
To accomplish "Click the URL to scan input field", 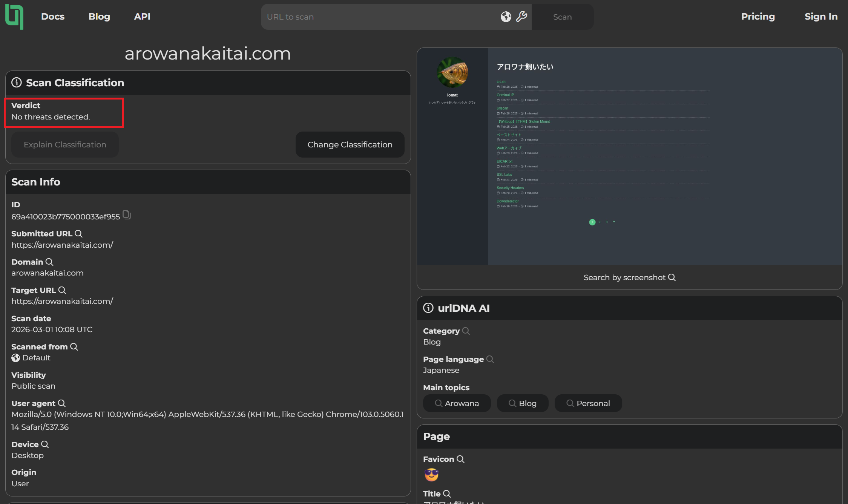I will tap(377, 17).
